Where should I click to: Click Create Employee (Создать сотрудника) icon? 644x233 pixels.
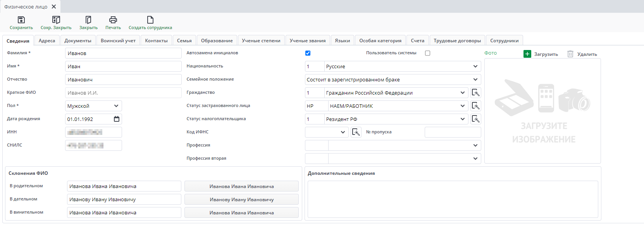[150, 20]
